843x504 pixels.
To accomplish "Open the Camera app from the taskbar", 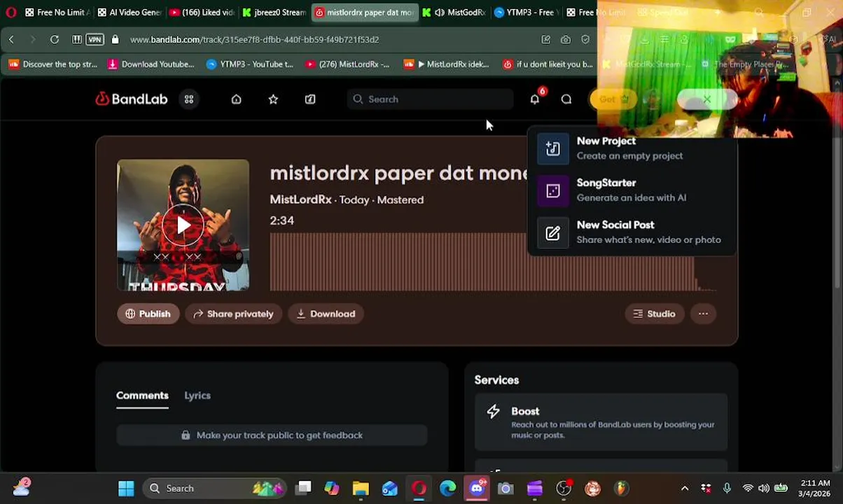I will click(x=506, y=489).
